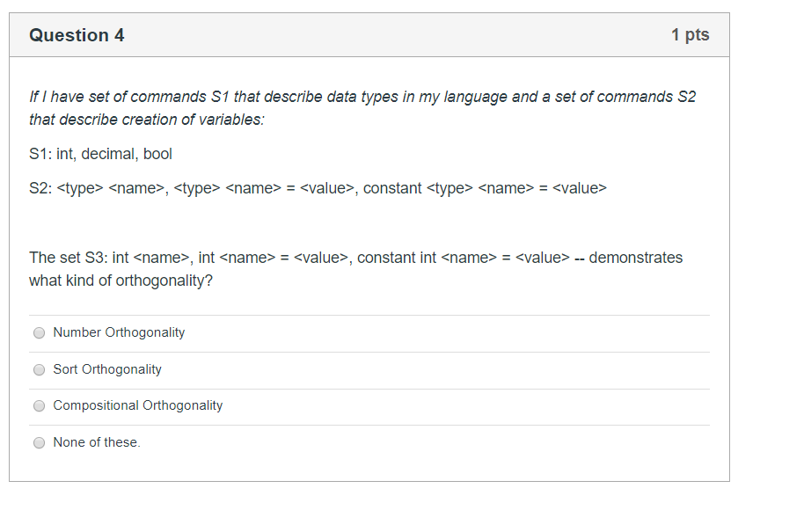
Task: Select the Number Orthogonality radio circle
Action: 39,333
